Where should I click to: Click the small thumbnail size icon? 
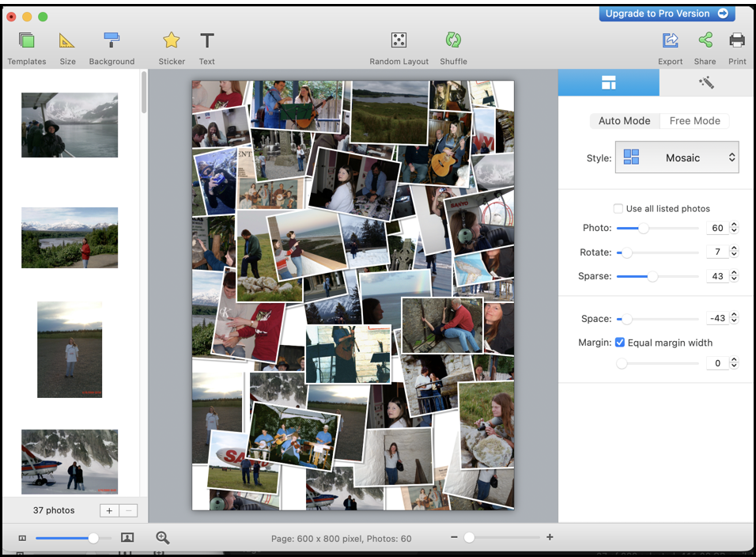pyautogui.click(x=22, y=538)
